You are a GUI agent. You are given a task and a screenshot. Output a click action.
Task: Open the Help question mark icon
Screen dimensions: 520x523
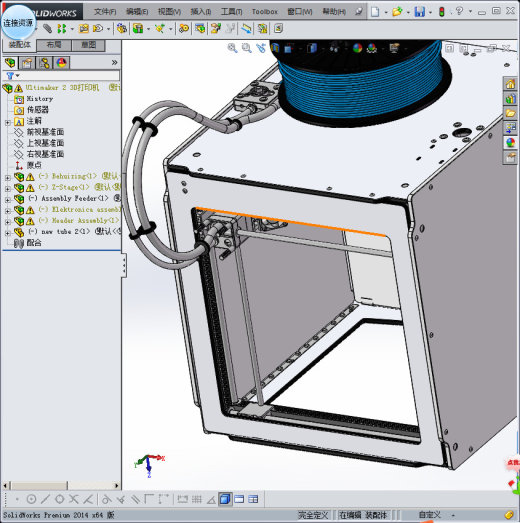point(459,11)
